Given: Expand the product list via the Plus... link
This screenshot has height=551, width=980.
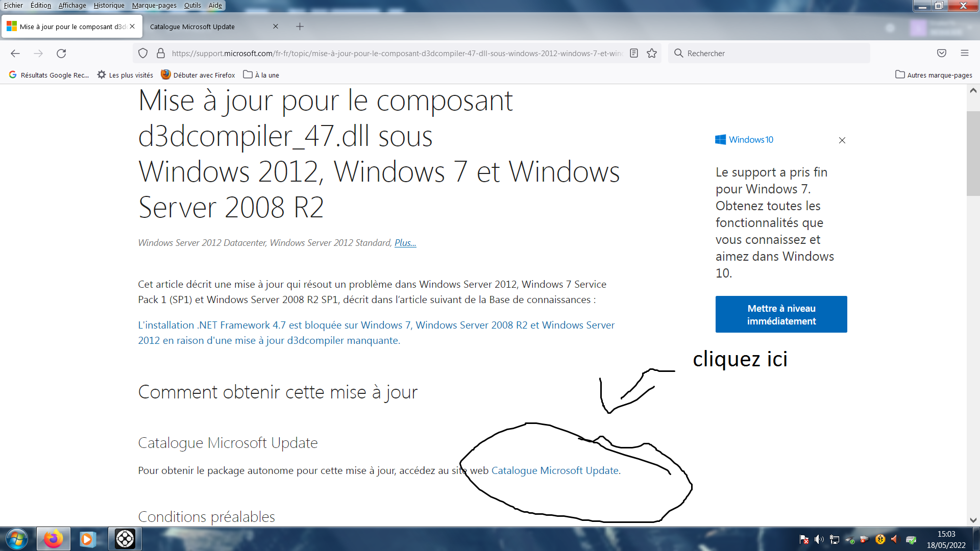Looking at the screenshot, I should [x=405, y=243].
